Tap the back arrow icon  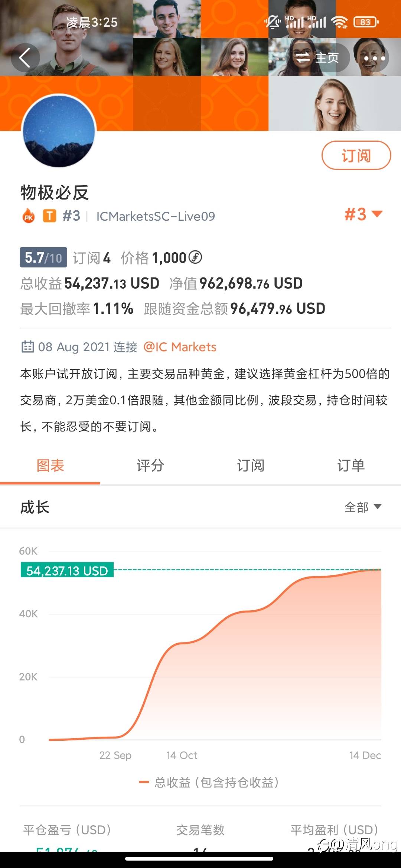pos(25,58)
